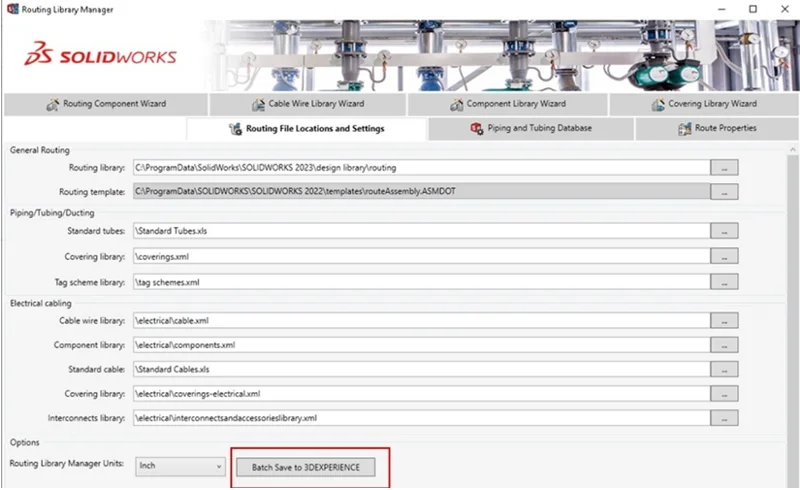Open the Routing Component Wizard tab

(106, 104)
